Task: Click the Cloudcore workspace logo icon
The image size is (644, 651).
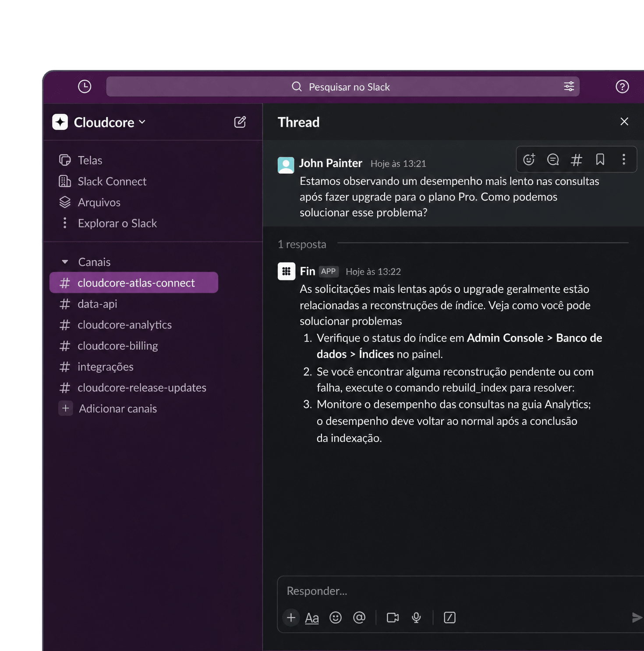Action: (60, 122)
